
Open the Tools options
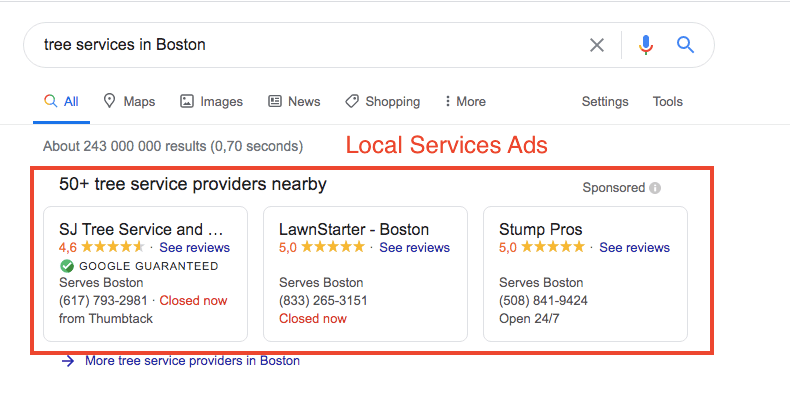click(x=668, y=101)
